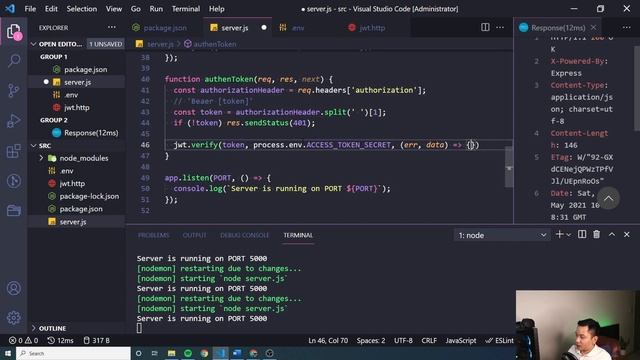
Task: Switch to the package.json editor tab
Action: pos(164,28)
